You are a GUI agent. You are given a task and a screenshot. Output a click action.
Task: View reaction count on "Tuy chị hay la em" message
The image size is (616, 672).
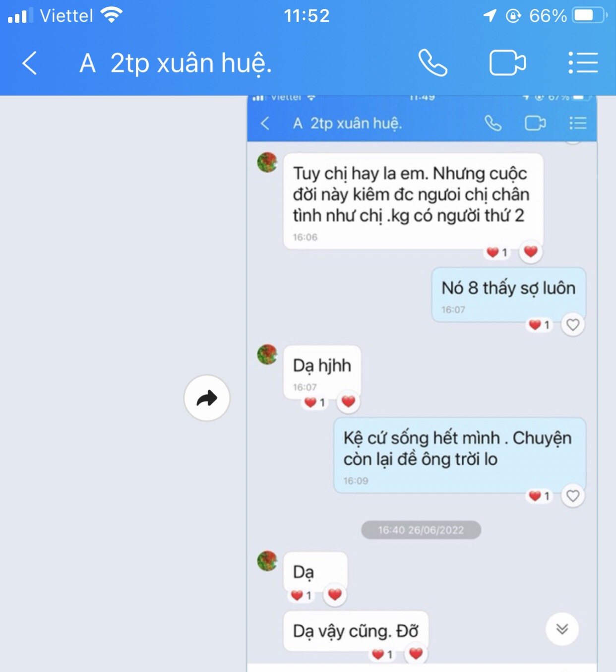[x=497, y=252]
